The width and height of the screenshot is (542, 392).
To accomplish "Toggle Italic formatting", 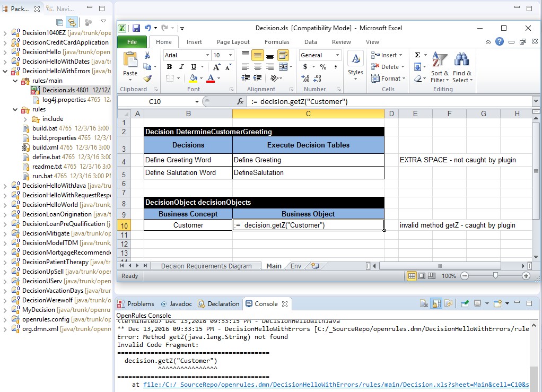I will tap(181, 67).
